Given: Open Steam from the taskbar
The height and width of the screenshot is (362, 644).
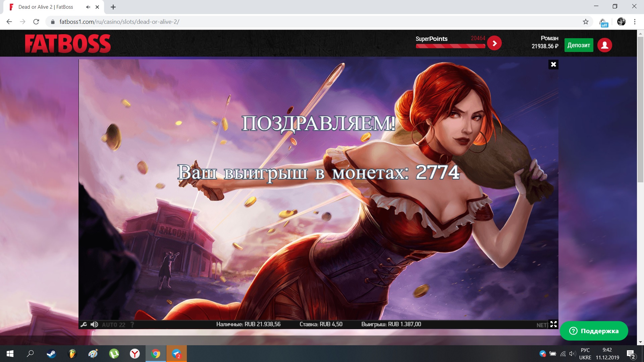Looking at the screenshot, I should [51, 354].
